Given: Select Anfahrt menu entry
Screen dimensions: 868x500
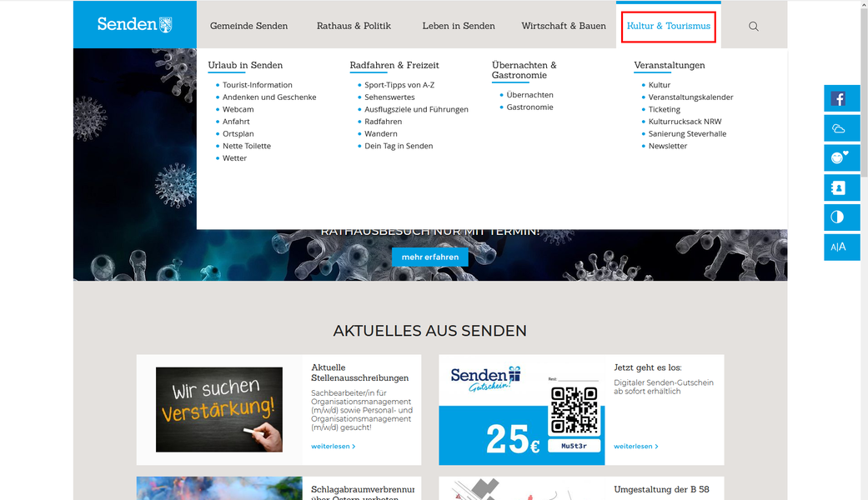Looking at the screenshot, I should [x=236, y=121].
